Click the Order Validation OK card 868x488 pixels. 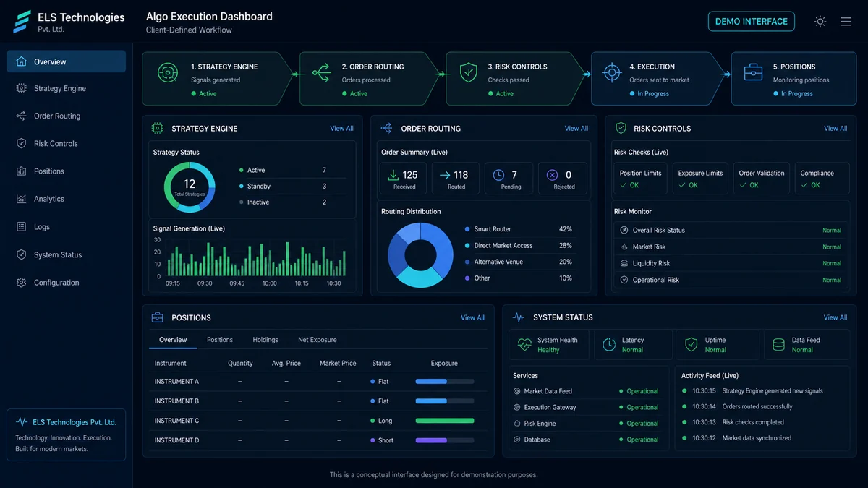click(x=762, y=179)
